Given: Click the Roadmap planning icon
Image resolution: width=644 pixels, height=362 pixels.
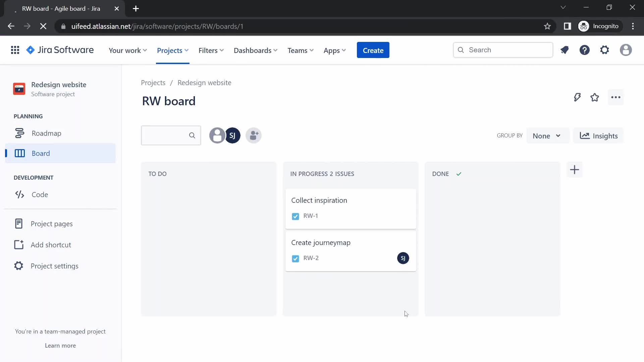Looking at the screenshot, I should 19,133.
